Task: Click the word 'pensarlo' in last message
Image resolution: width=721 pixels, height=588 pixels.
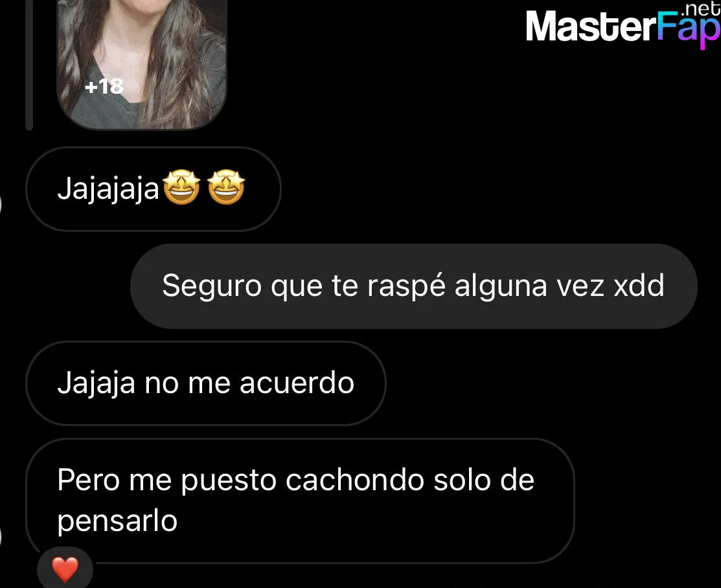Action: 117,521
